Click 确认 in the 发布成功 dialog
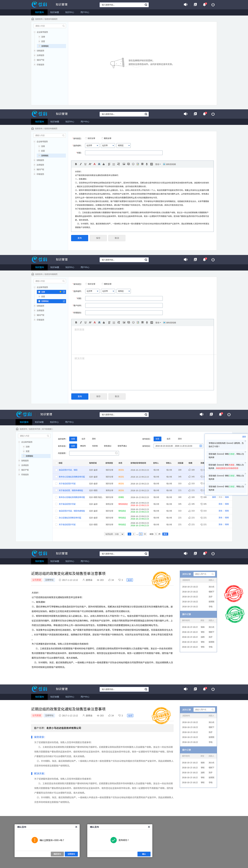Screen dimensions: 248x868 (x=144, y=854)
